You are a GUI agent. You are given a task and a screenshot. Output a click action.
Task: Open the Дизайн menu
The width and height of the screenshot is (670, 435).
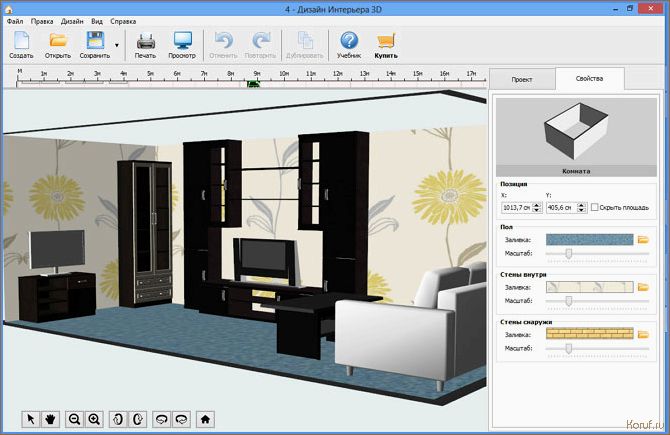[x=72, y=21]
